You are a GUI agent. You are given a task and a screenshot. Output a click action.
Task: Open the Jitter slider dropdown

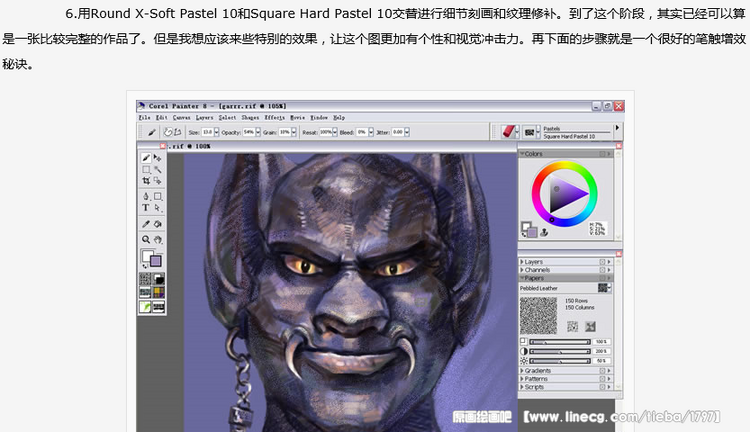click(407, 132)
